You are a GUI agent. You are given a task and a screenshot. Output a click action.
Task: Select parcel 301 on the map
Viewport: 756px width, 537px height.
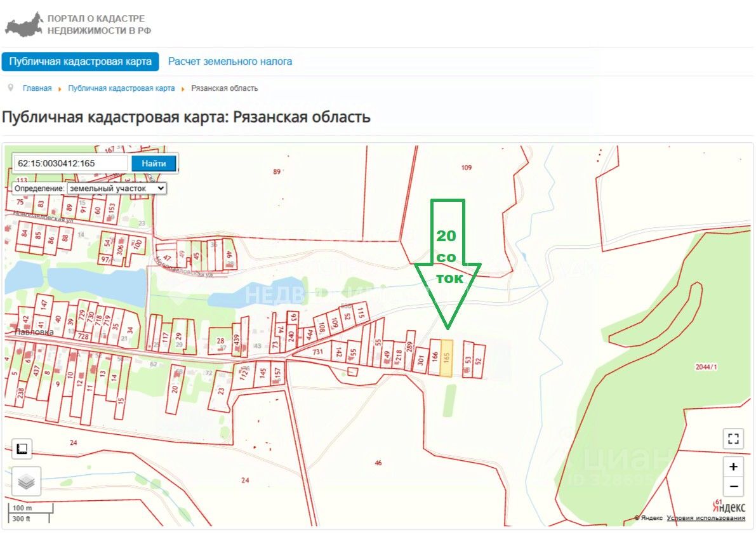pyautogui.click(x=420, y=360)
